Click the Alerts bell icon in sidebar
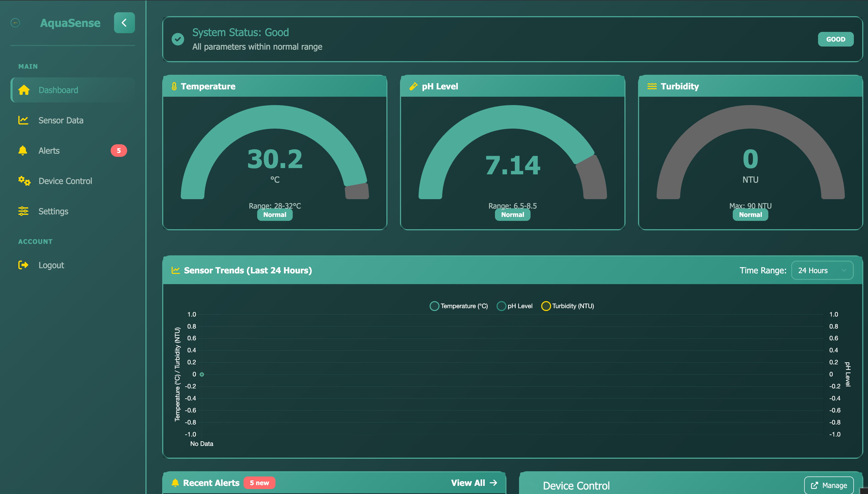The width and height of the screenshot is (868, 494). tap(23, 151)
